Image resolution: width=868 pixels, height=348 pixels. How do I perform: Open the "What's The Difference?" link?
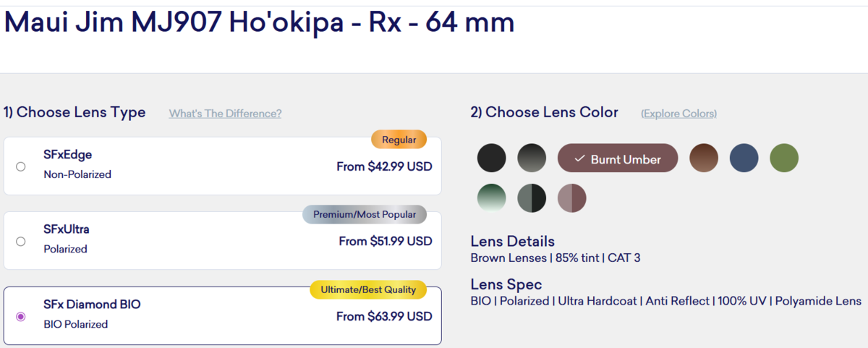point(225,114)
